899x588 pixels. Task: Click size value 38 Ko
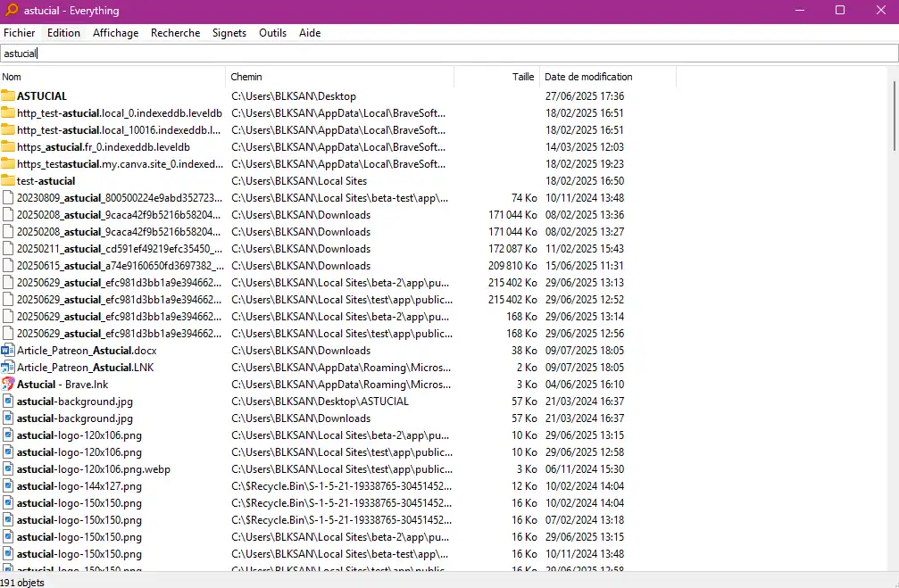coord(524,351)
